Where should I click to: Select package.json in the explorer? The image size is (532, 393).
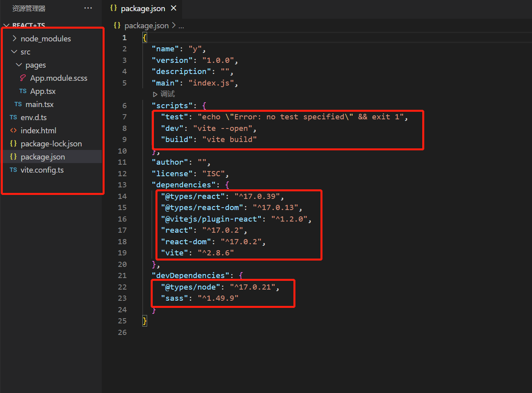[52, 157]
